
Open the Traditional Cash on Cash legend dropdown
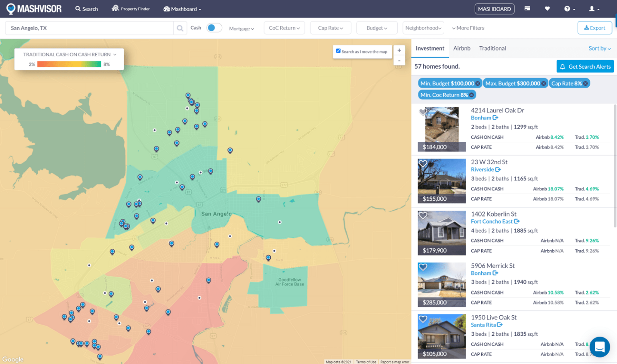[x=69, y=54]
